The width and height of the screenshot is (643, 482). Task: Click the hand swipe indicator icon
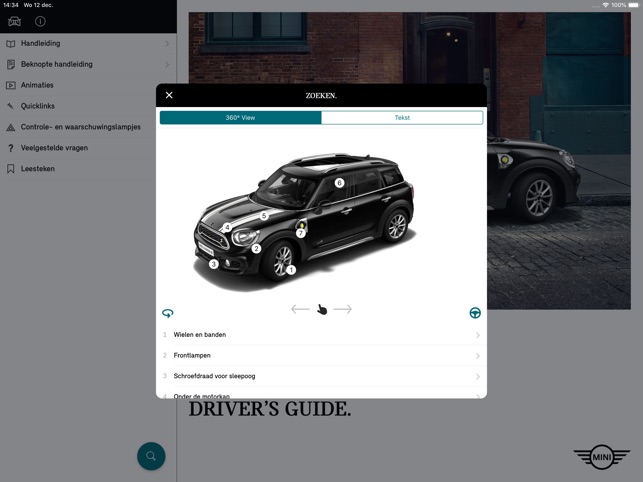point(322,309)
